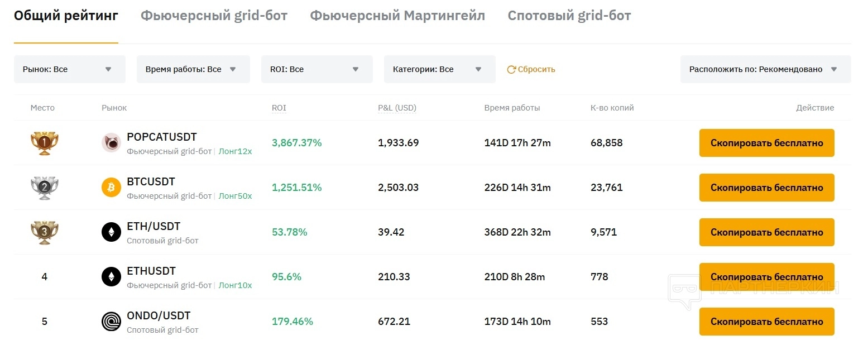This screenshot has width=868, height=340.
Task: Click the Ethereum icon beside ETH/USDT
Action: click(x=111, y=232)
